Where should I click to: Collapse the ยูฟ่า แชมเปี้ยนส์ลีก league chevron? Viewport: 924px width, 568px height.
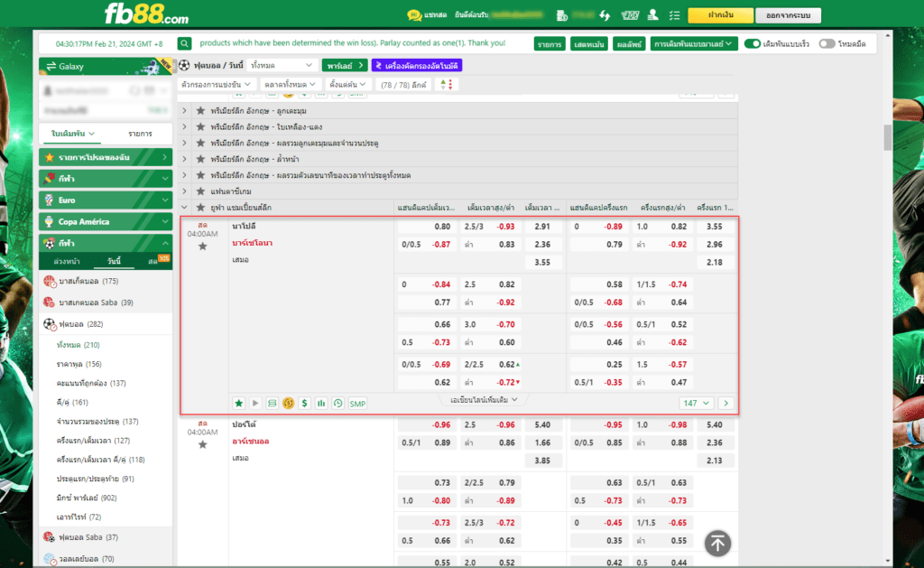[x=184, y=208]
